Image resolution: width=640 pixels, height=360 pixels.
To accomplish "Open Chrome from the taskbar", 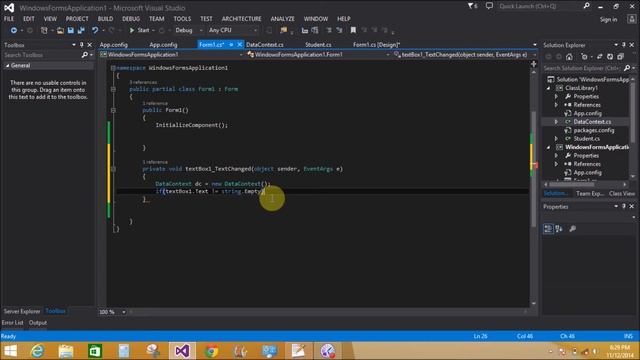I will [x=211, y=351].
